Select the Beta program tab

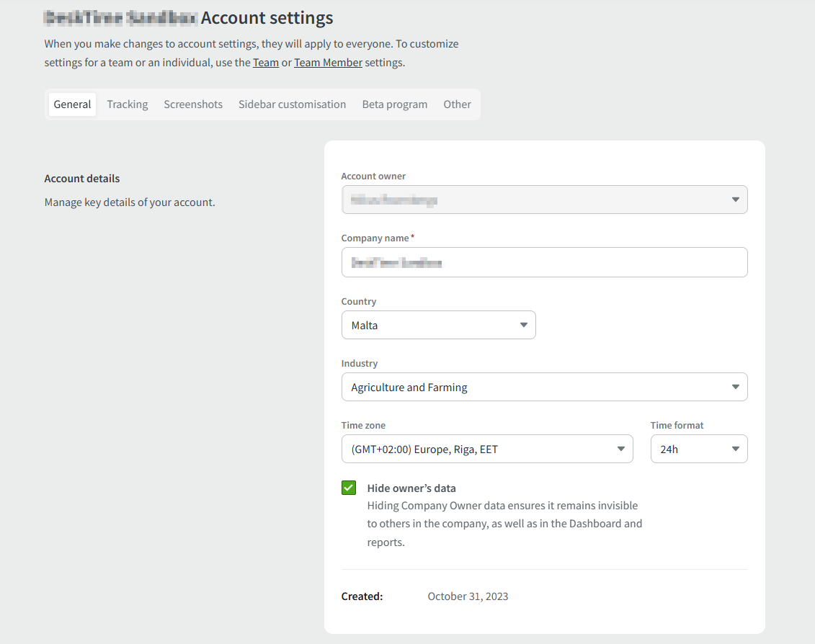click(x=394, y=104)
